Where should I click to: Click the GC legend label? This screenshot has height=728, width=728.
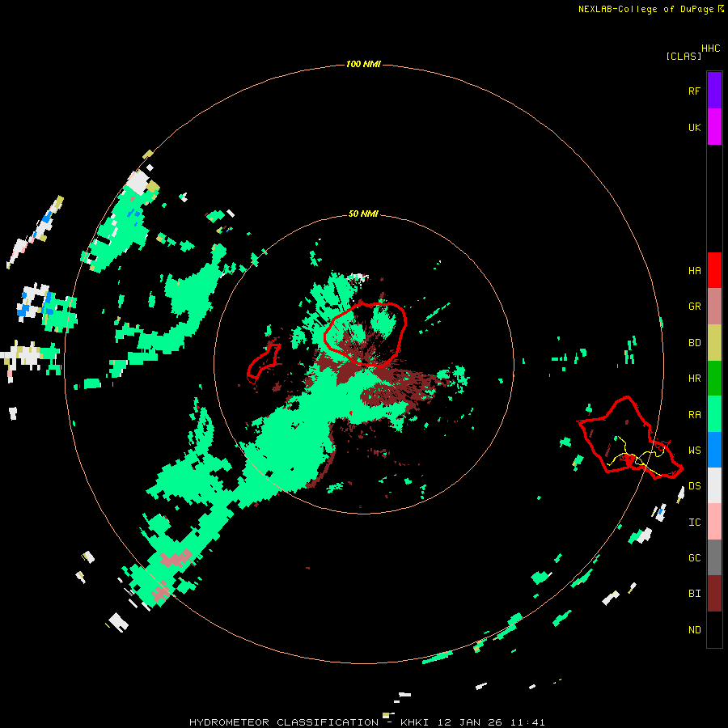(694, 557)
